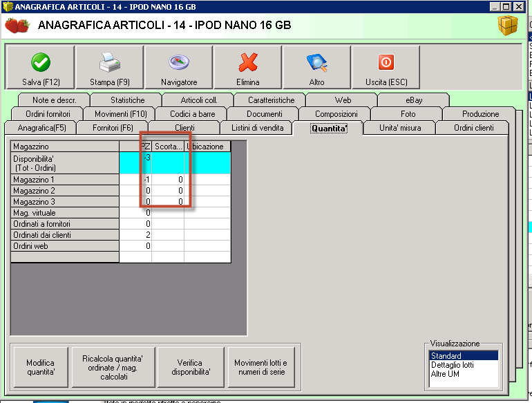Select the Magazzino 1 row label
Screen dimensions: 532x403
65,180
